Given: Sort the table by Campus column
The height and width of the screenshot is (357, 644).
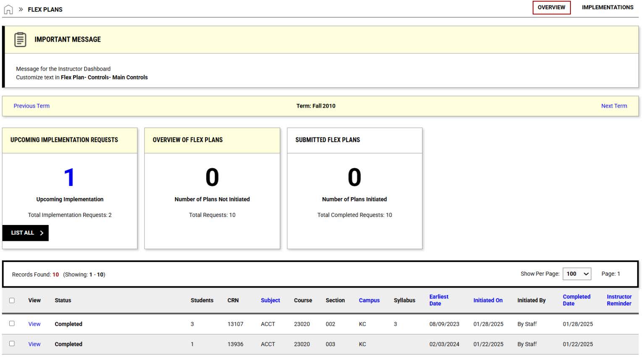Looking at the screenshot, I should (x=369, y=300).
